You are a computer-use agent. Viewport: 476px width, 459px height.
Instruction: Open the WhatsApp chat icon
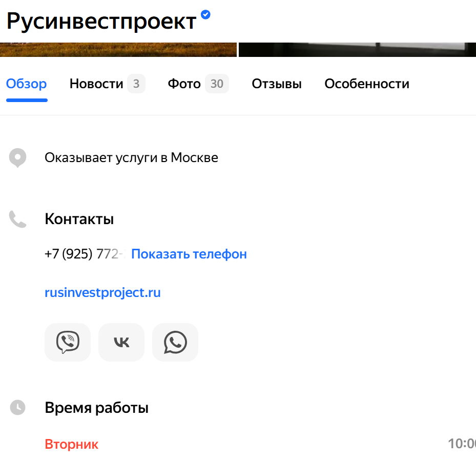[175, 342]
